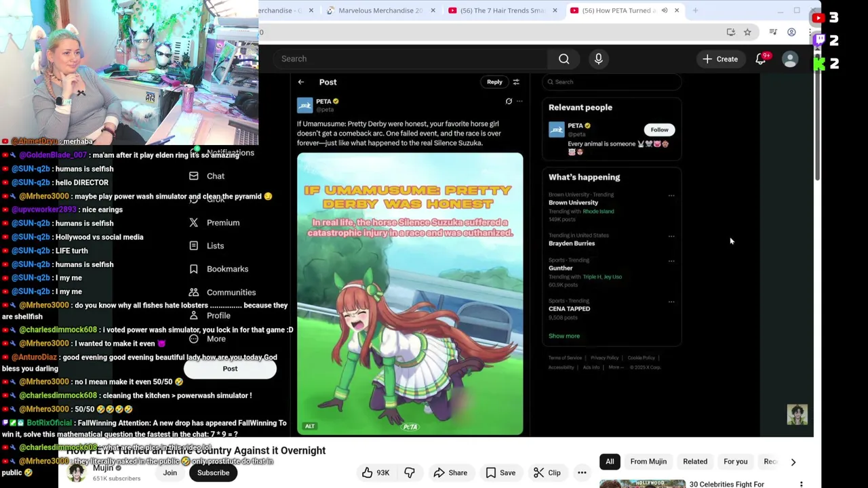Clip the video with scissors button

(x=547, y=473)
